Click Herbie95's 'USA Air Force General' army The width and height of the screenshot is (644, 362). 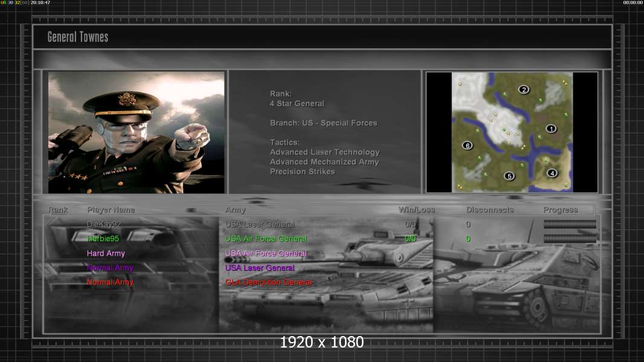pos(266,238)
